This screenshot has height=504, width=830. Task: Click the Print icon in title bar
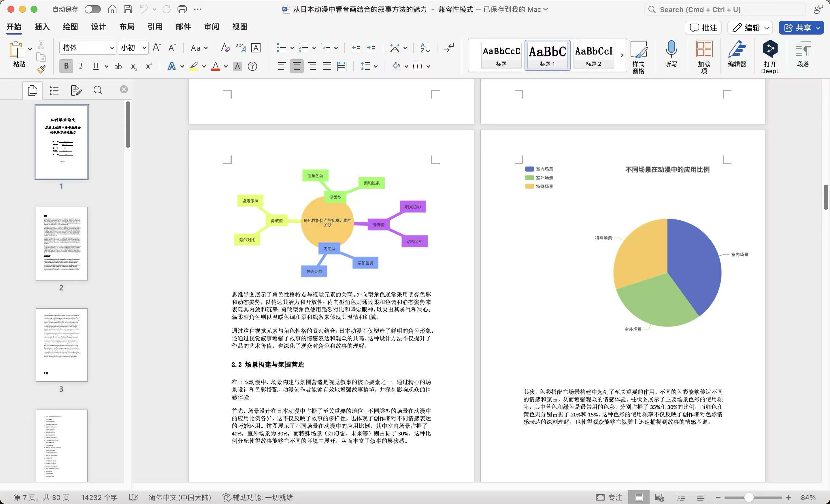point(182,10)
